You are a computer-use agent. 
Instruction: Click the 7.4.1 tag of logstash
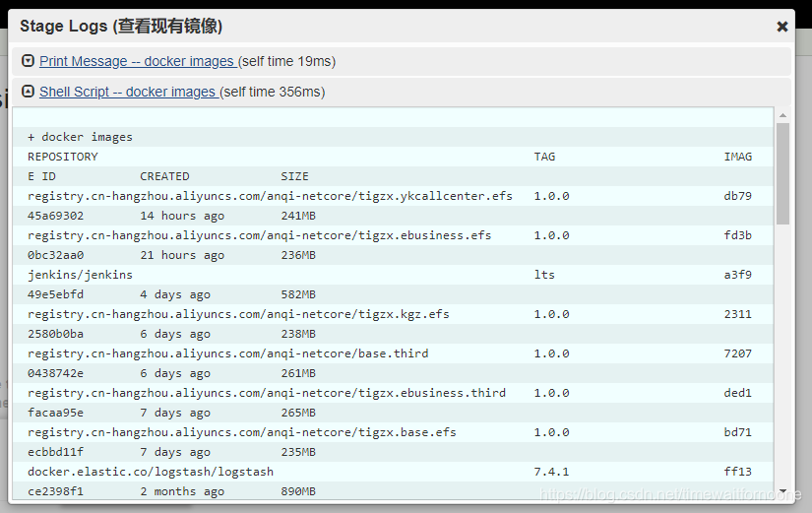[551, 472]
